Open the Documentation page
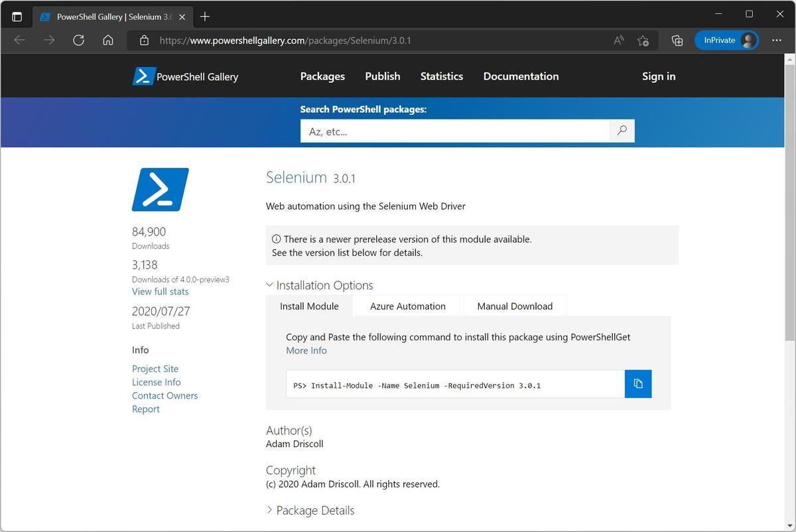 (521, 76)
